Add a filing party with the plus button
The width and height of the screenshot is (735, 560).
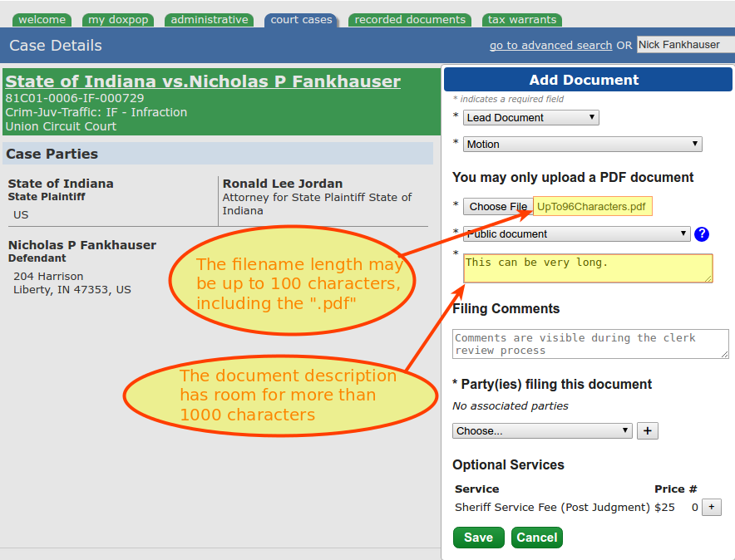coord(647,430)
